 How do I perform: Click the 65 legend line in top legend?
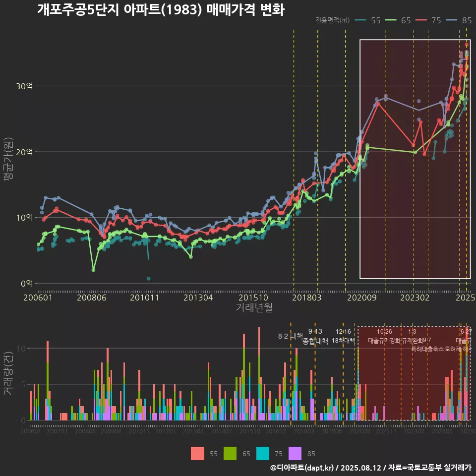pyautogui.click(x=391, y=20)
